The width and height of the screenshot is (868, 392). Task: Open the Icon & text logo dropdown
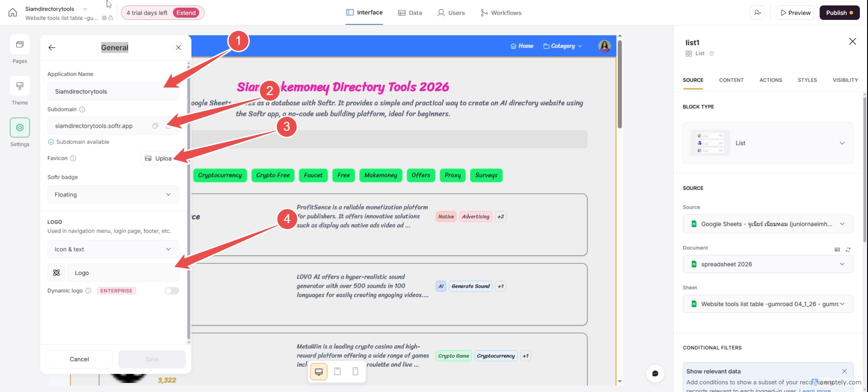pyautogui.click(x=113, y=249)
